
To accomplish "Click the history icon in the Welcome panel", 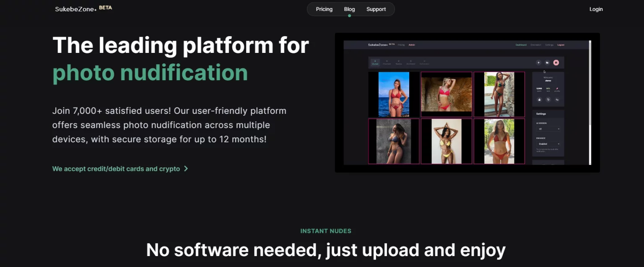I will pos(548,99).
